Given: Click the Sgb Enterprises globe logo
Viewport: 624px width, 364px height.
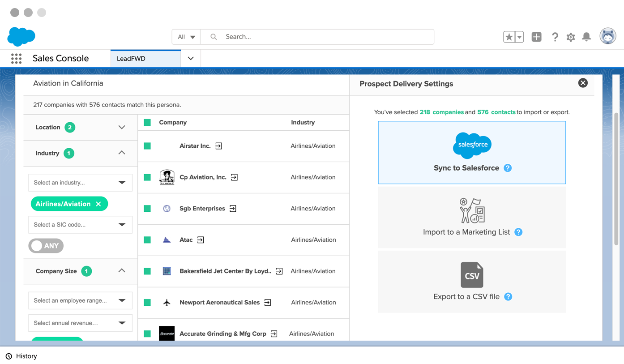Looking at the screenshot, I should point(167,209).
